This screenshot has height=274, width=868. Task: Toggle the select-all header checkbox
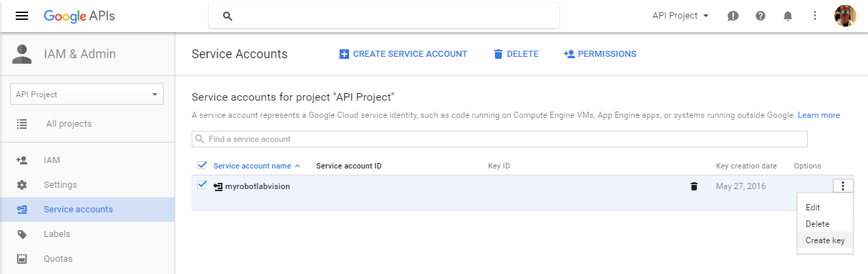click(201, 165)
